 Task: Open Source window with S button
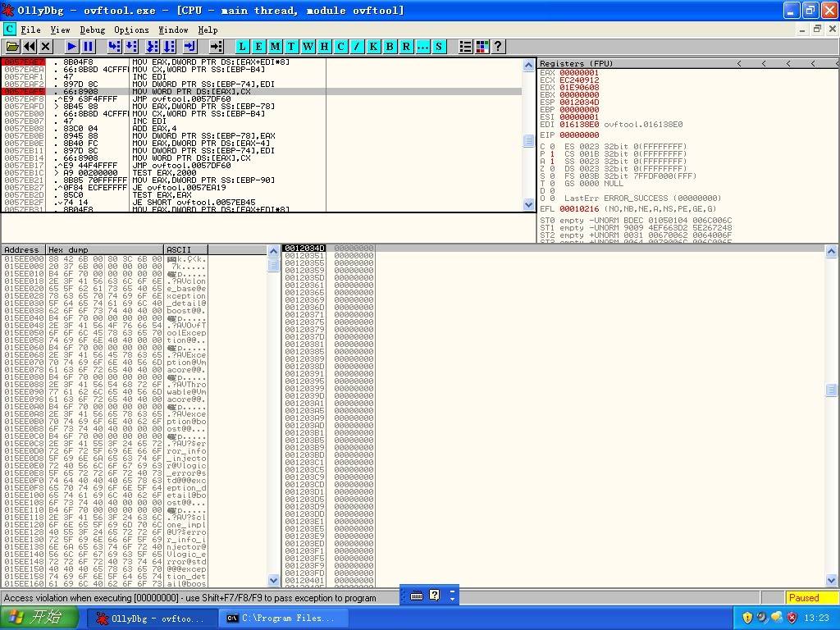439,47
